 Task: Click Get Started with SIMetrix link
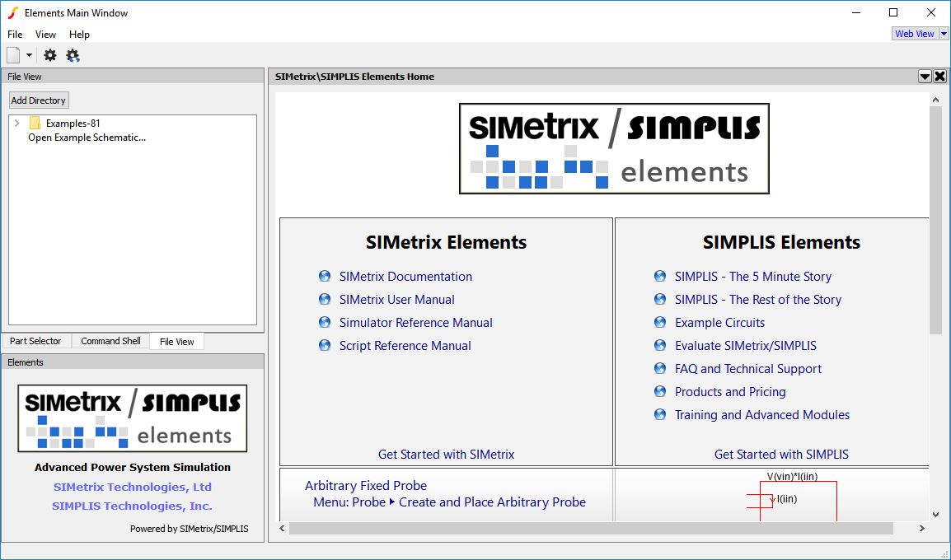pos(447,454)
